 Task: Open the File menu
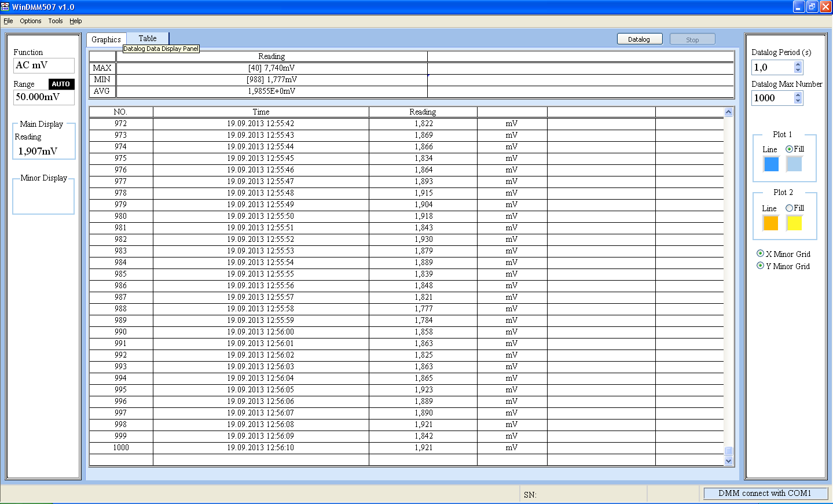coord(8,21)
